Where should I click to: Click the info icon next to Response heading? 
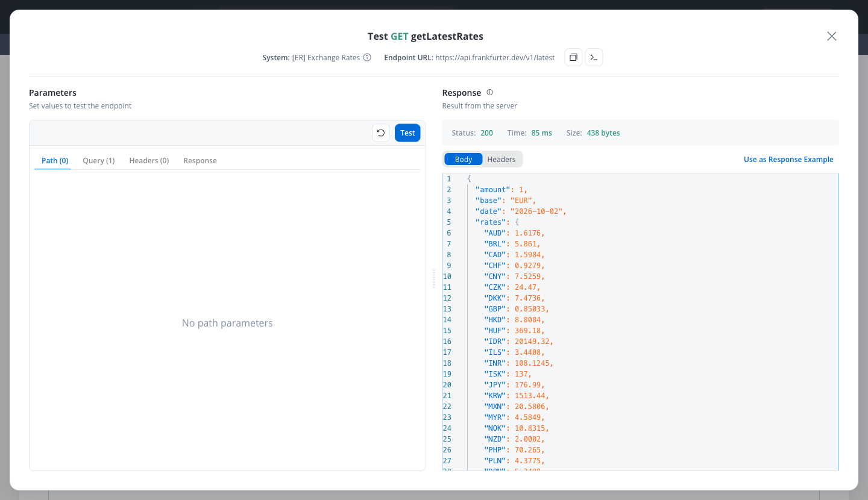[489, 92]
